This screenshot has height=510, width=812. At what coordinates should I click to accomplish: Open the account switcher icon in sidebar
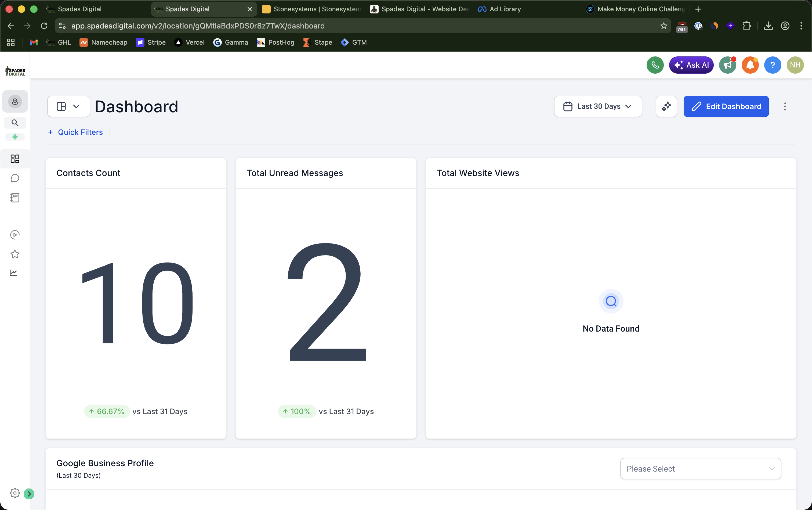15,102
